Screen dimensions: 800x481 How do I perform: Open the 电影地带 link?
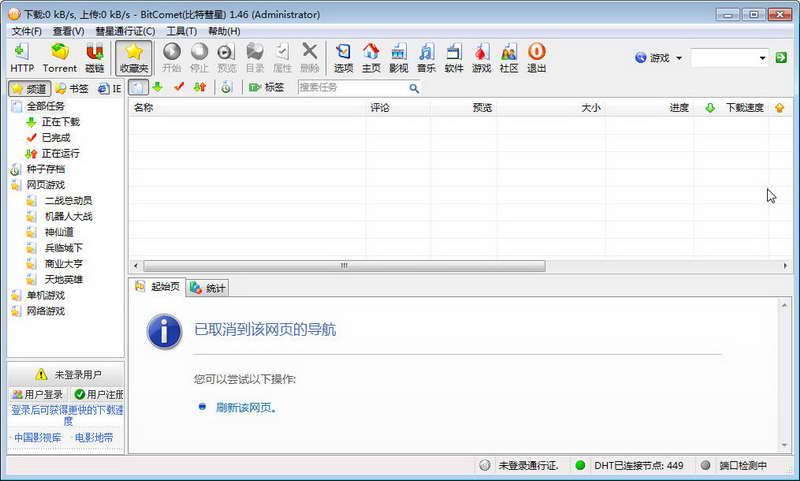[94, 438]
